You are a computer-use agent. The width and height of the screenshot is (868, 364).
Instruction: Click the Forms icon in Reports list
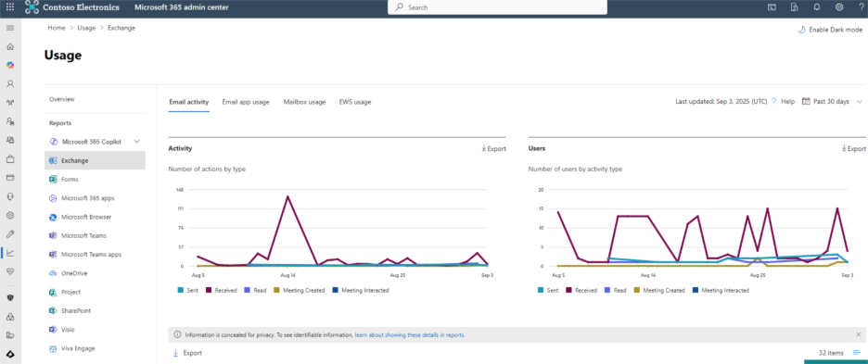(53, 180)
